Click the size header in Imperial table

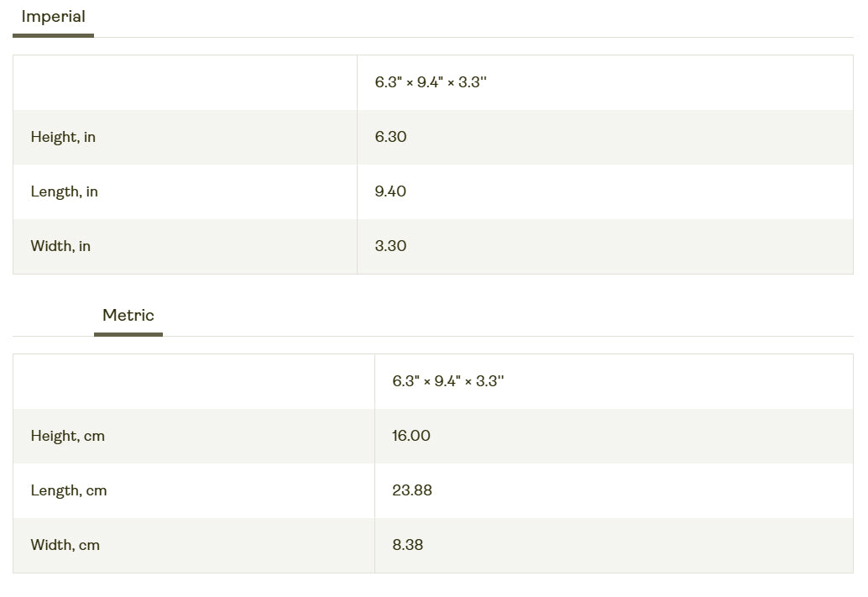[431, 82]
